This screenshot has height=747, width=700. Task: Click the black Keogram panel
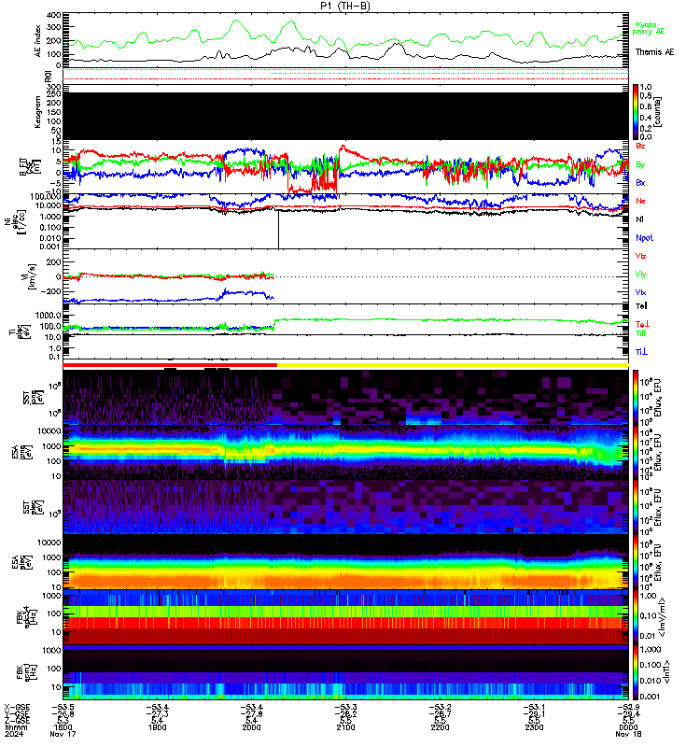pyautogui.click(x=345, y=116)
